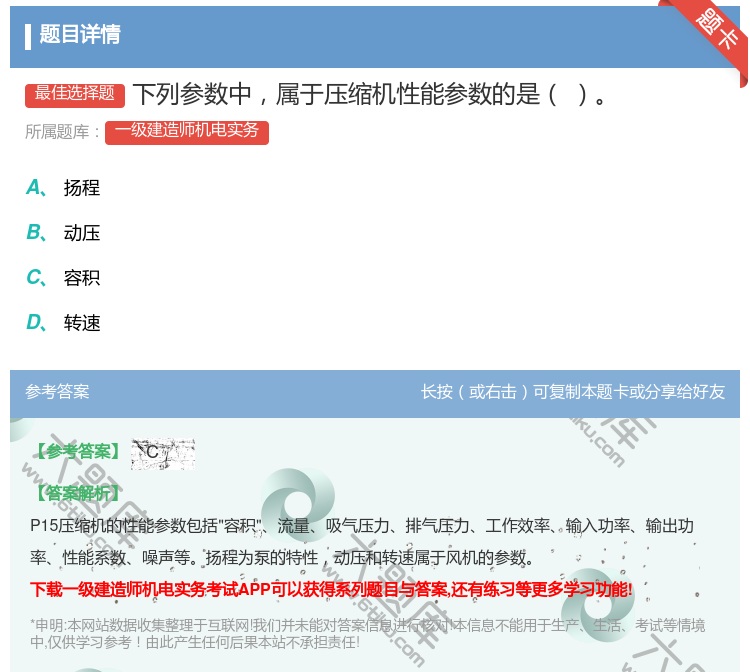Click the question text 下列参数中
The image size is (750, 672).
[370, 94]
